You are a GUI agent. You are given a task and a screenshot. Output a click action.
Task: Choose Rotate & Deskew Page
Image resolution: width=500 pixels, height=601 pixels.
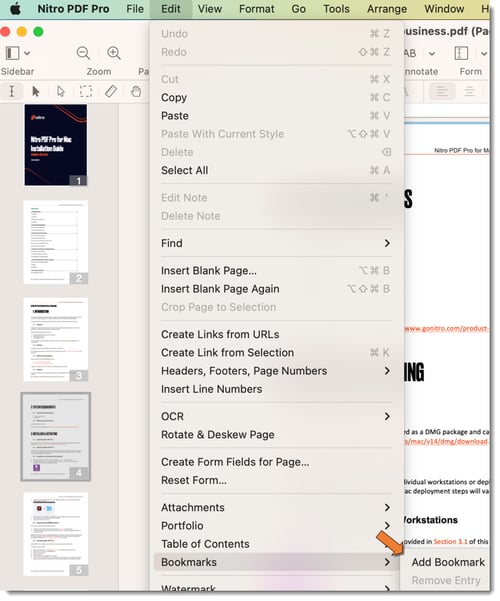(275, 435)
